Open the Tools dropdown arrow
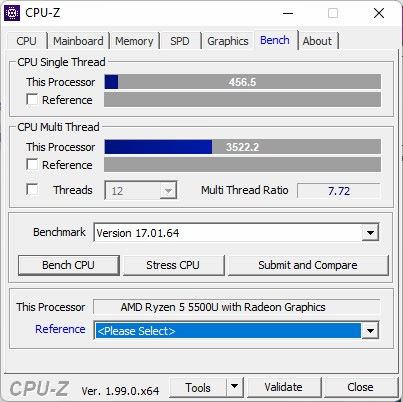This screenshot has height=402, width=403. coord(235,387)
